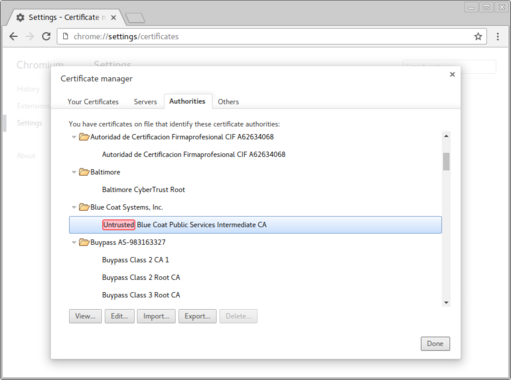511x380 pixels.
Task: Click the page icon in the address bar
Action: click(x=66, y=36)
